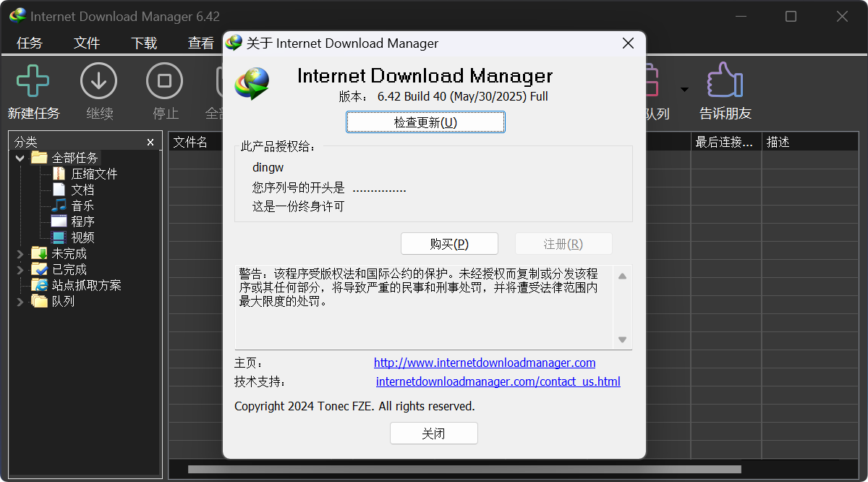Close the categories (分类) side panel
Image resolution: width=868 pixels, height=482 pixels.
[150, 143]
